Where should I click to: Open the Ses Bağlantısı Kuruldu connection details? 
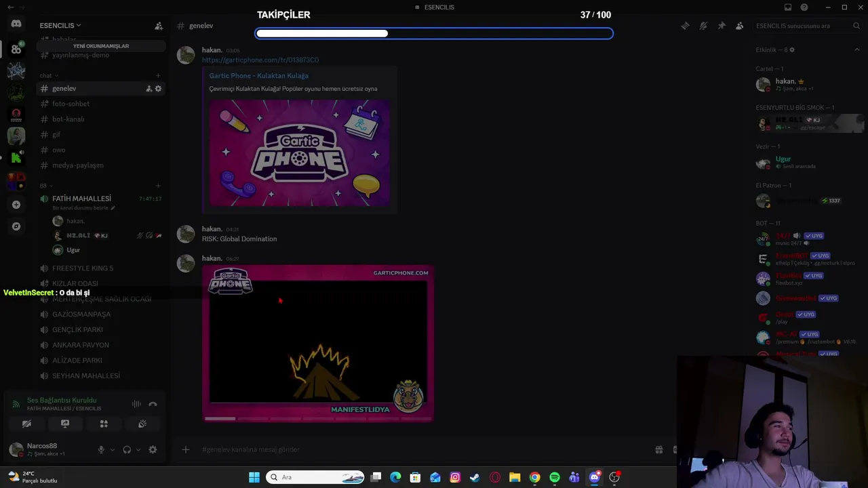point(62,401)
